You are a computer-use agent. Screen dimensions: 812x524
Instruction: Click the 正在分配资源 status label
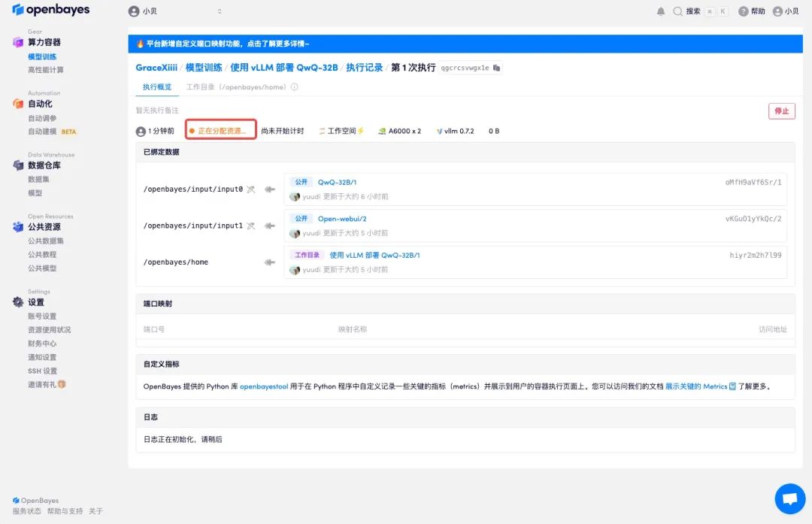[221, 131]
